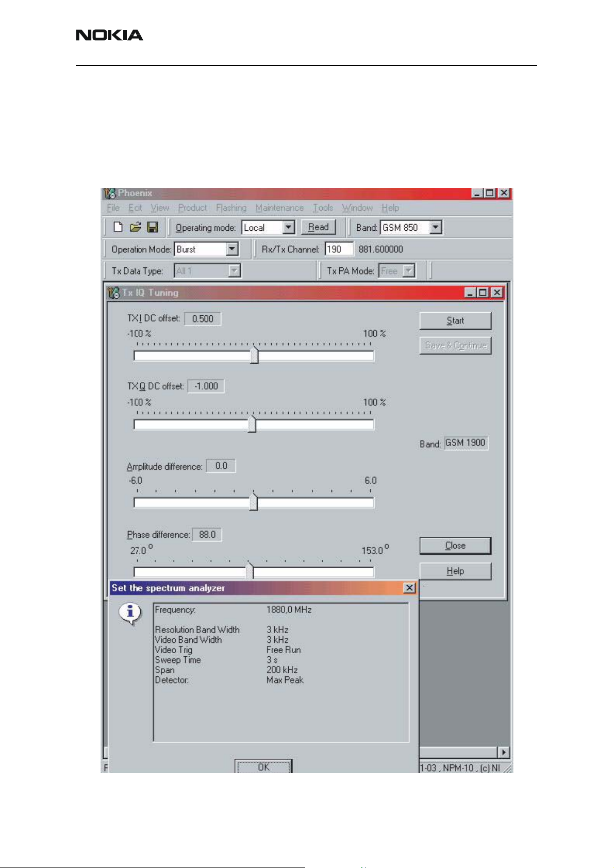Minimize the Tx IQ Tuning window
This screenshot has width=614, height=868.
pos(470,293)
